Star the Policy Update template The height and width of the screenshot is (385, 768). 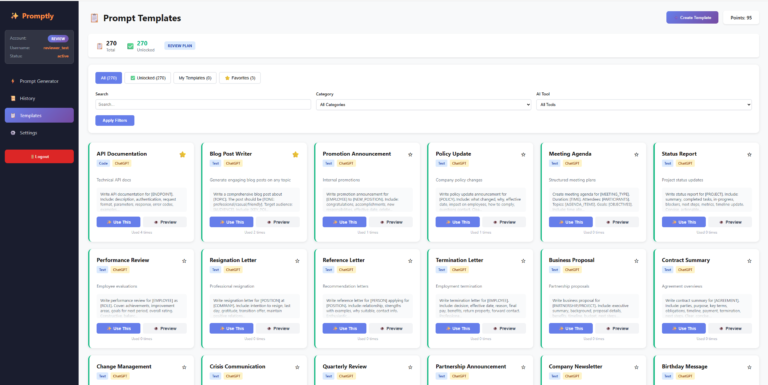pyautogui.click(x=523, y=154)
